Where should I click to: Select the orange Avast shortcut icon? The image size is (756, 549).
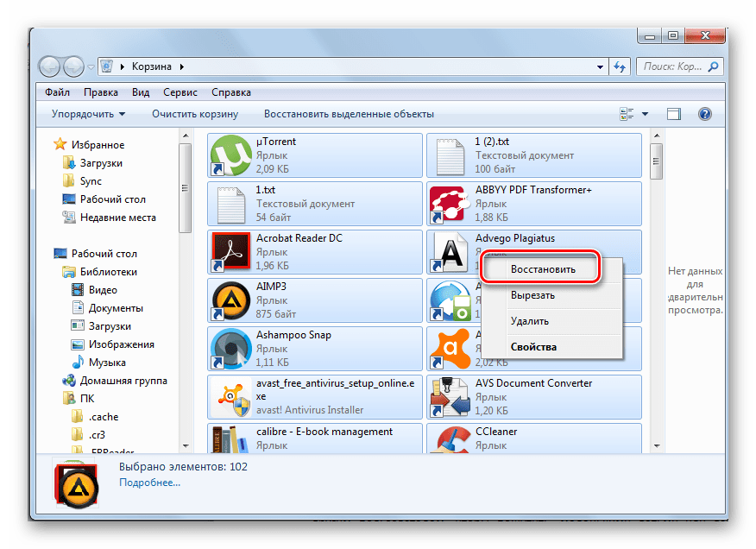(450, 349)
